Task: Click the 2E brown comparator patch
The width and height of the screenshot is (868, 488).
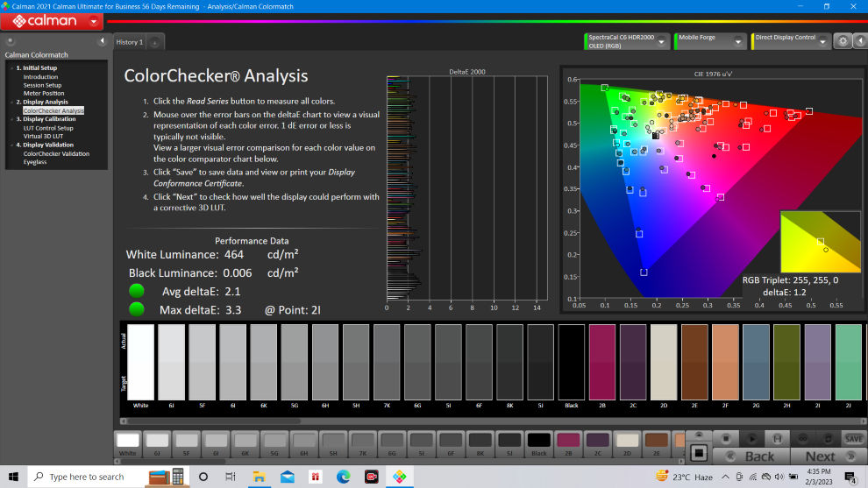Action: pyautogui.click(x=694, y=362)
